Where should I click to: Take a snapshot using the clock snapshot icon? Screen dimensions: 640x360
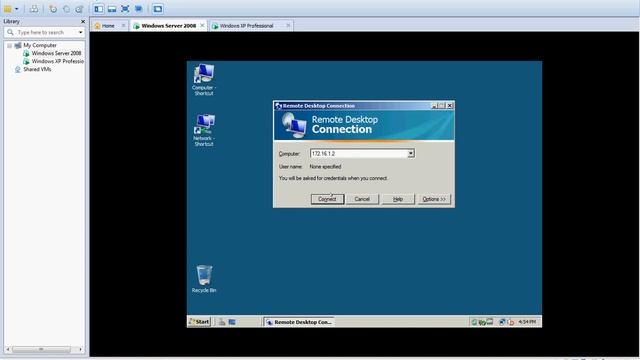53,9
